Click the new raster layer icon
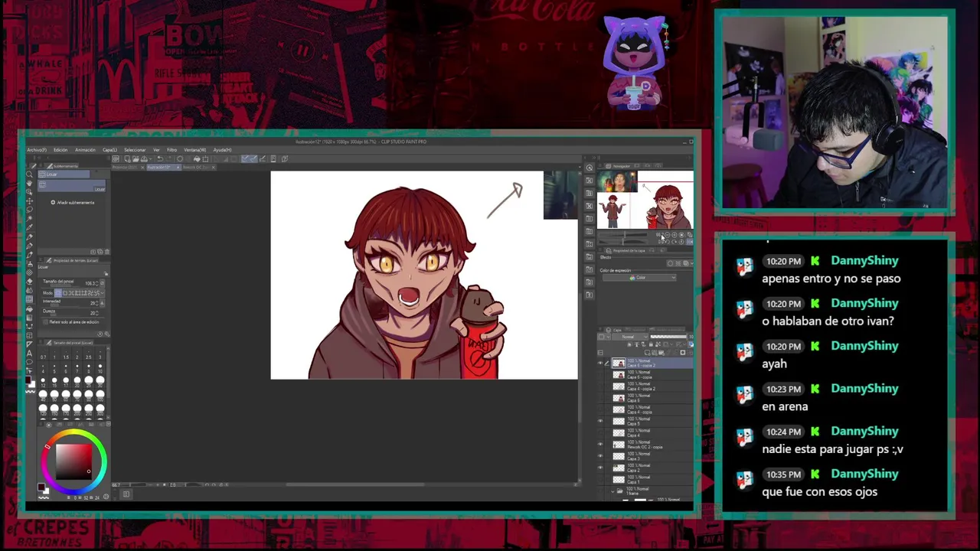This screenshot has height=551, width=980. click(647, 353)
